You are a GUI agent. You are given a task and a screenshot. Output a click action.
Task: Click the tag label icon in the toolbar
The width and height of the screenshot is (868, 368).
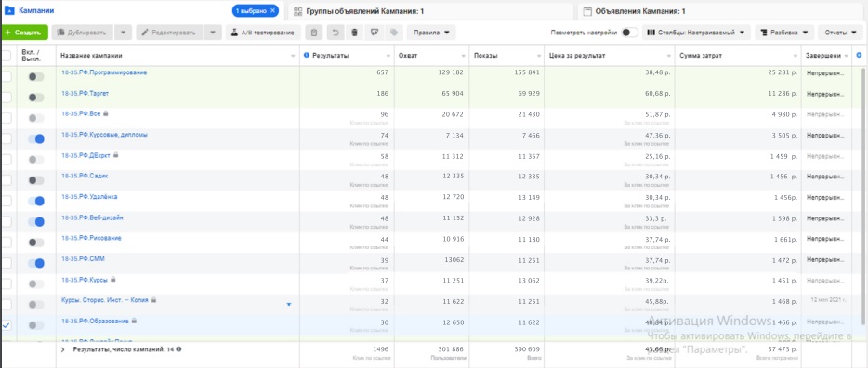tap(394, 33)
